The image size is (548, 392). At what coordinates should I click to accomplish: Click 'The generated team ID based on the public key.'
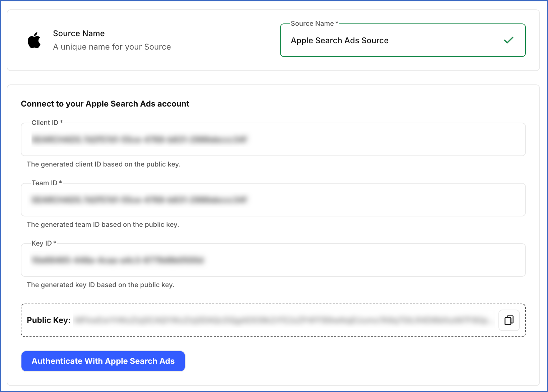point(103,224)
